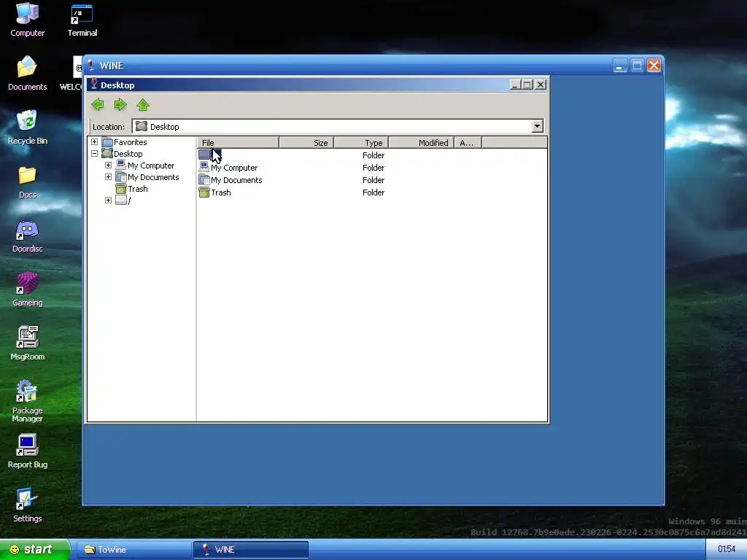Select My Documents in the folder tree
Viewport: 747px width, 560px height.
153,177
